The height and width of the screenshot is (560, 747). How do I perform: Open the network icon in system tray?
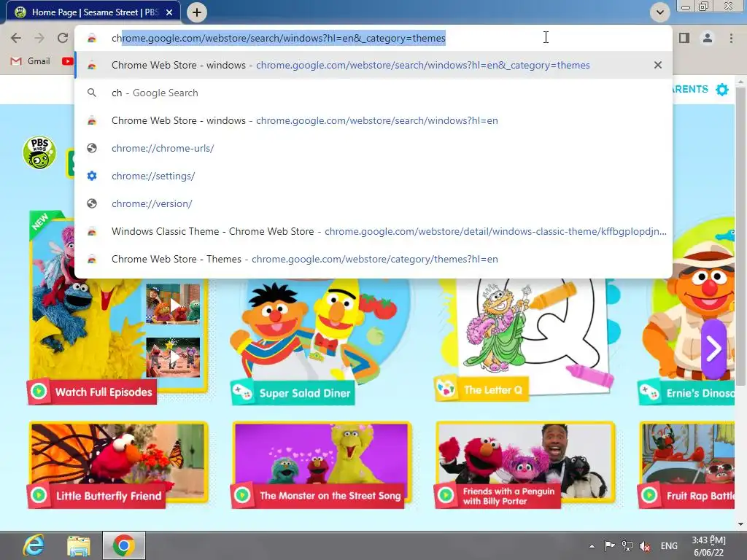627,545
